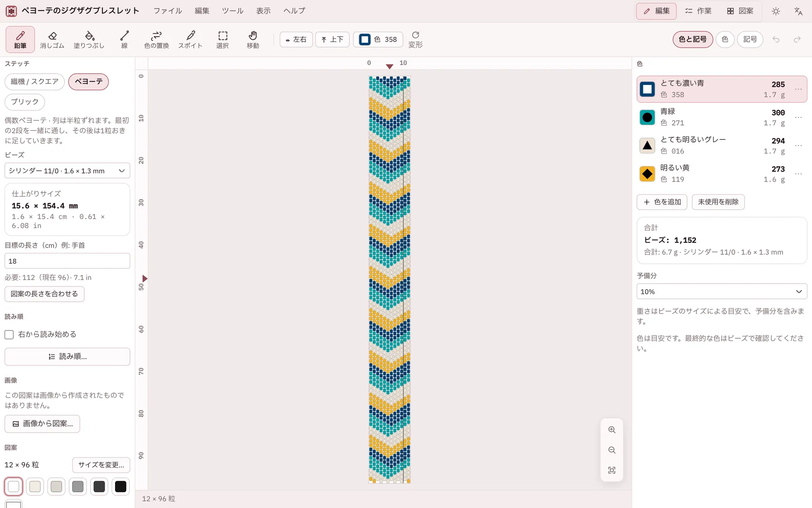Screen dimensions: 812x508
Task: Open the 編集 menu in menu bar
Action: tap(202, 11)
